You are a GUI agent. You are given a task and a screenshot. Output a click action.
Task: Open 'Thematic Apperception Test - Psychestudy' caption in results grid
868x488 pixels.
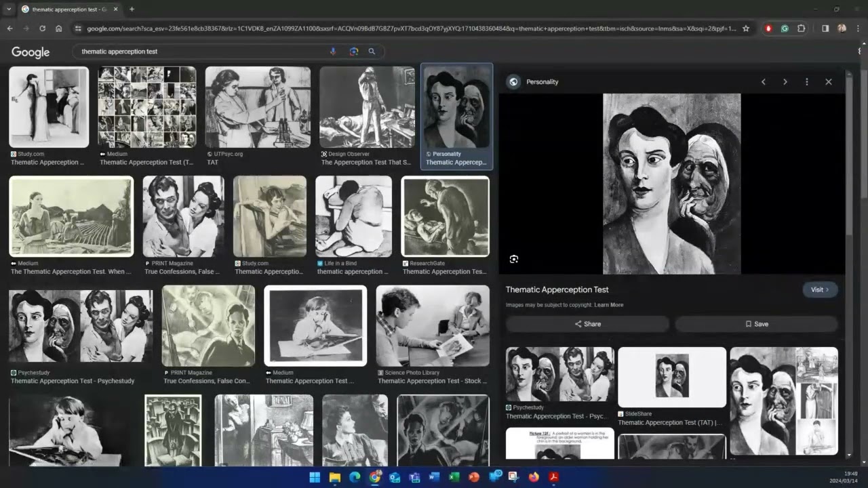pos(73,381)
